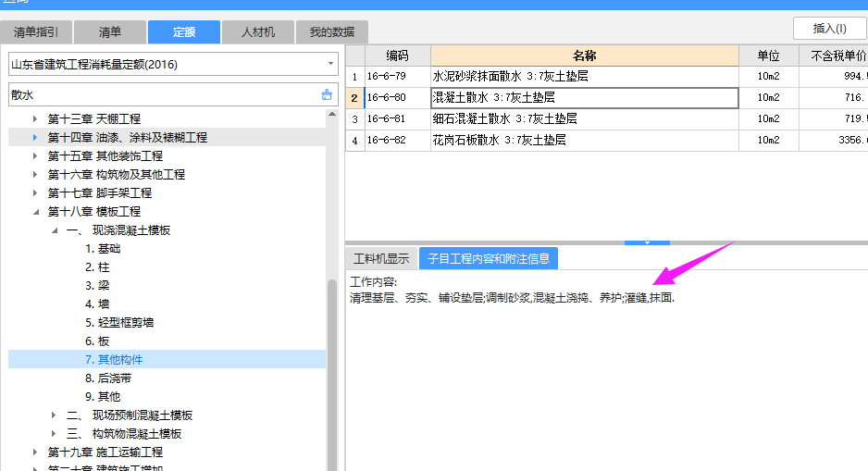Viewport: 868px width, 471px height.
Task: Open the 我的数据 tab
Action: pos(332,31)
